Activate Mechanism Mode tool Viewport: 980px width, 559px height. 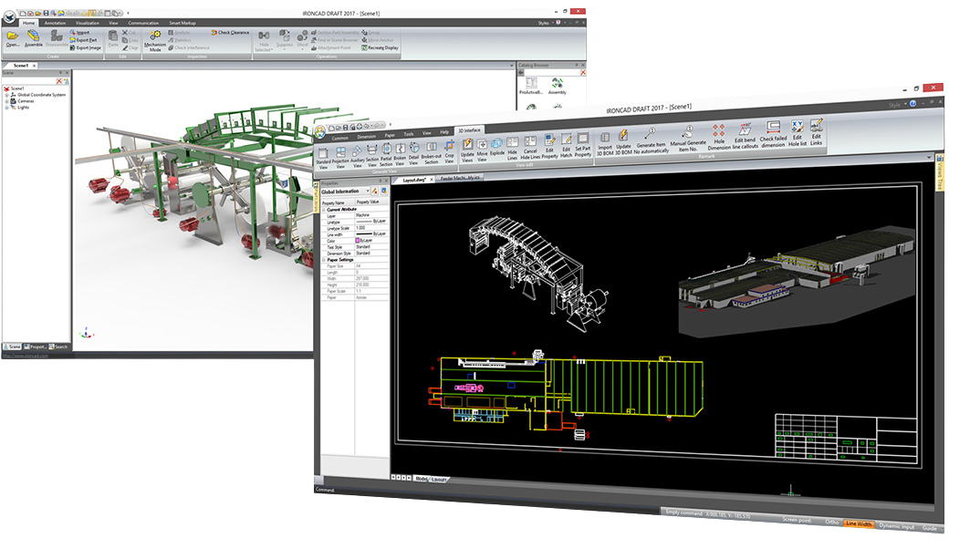point(155,41)
